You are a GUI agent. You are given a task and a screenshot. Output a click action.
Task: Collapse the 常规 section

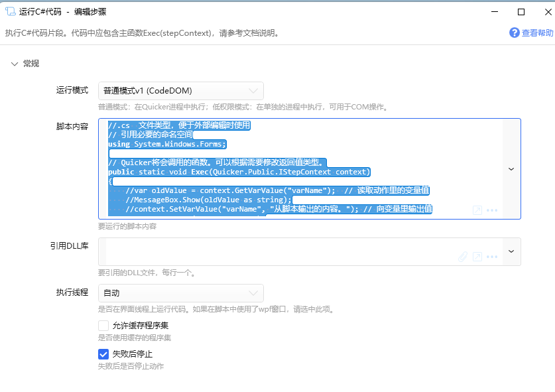point(15,64)
